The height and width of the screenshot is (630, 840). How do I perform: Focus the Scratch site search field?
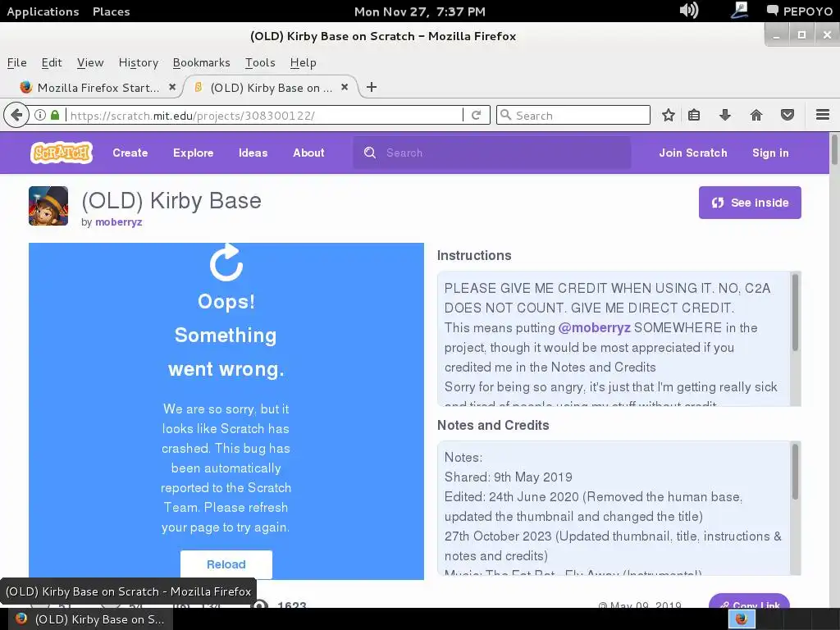coord(492,153)
